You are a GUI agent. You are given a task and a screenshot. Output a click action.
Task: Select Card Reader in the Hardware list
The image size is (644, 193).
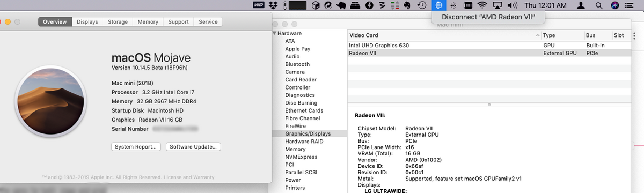(x=301, y=80)
